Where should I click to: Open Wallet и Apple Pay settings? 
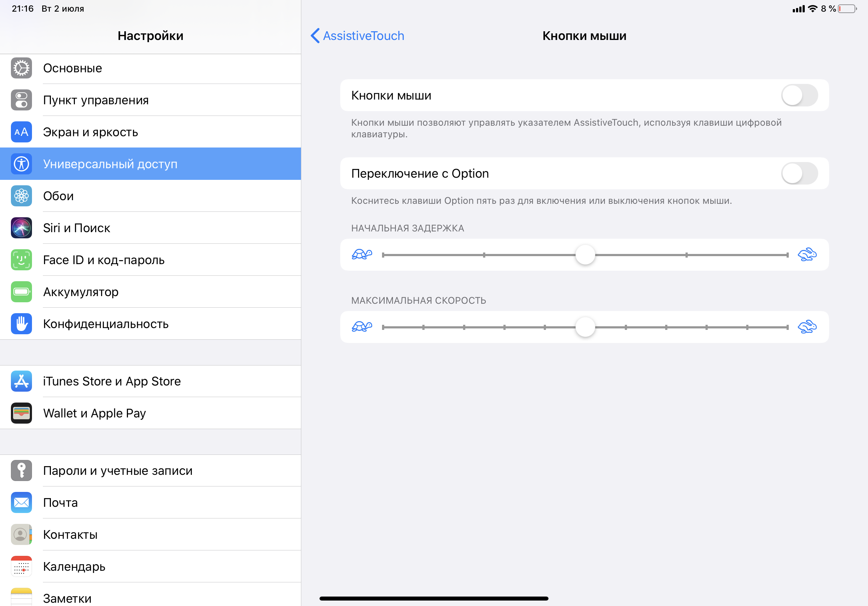(95, 413)
